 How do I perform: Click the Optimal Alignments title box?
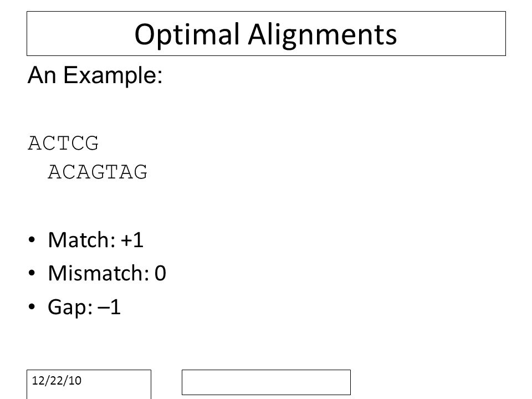(x=266, y=34)
